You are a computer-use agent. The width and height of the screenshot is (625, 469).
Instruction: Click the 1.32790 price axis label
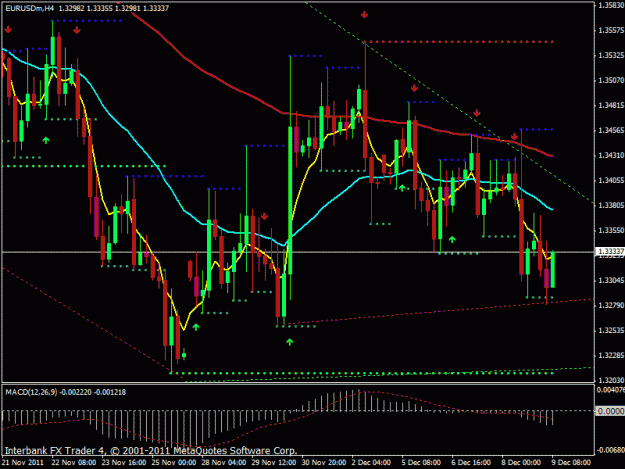611,306
